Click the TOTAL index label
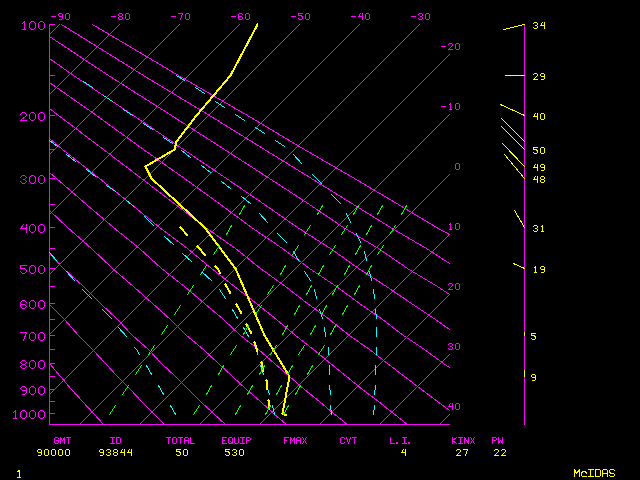The height and width of the screenshot is (480, 640). point(181,440)
